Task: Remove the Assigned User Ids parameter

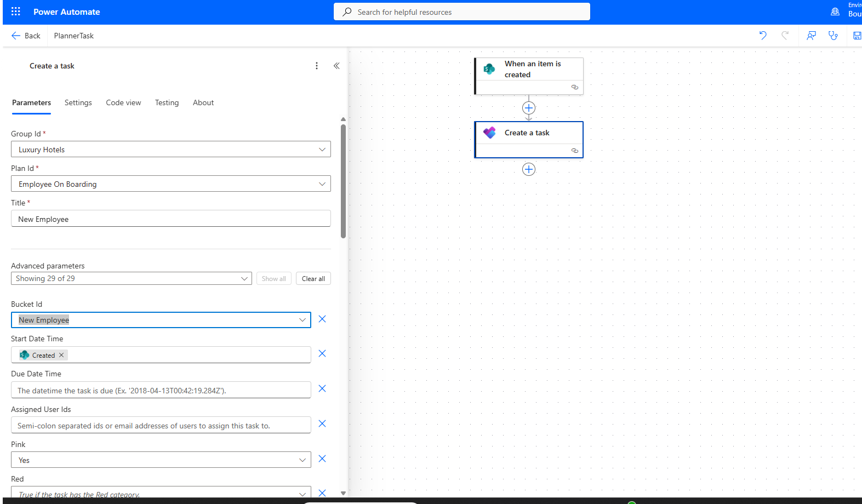Action: 322,423
